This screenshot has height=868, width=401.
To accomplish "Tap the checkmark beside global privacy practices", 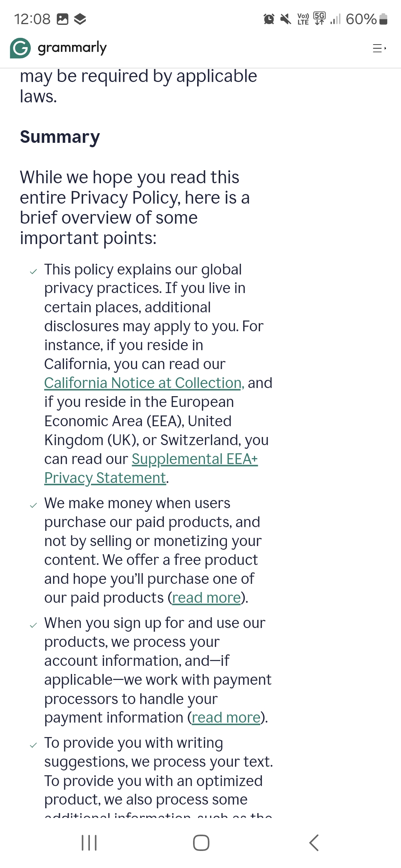I will (x=33, y=272).
